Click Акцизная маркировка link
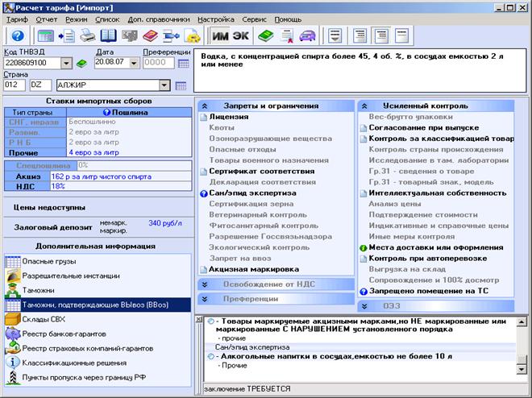 (254, 269)
